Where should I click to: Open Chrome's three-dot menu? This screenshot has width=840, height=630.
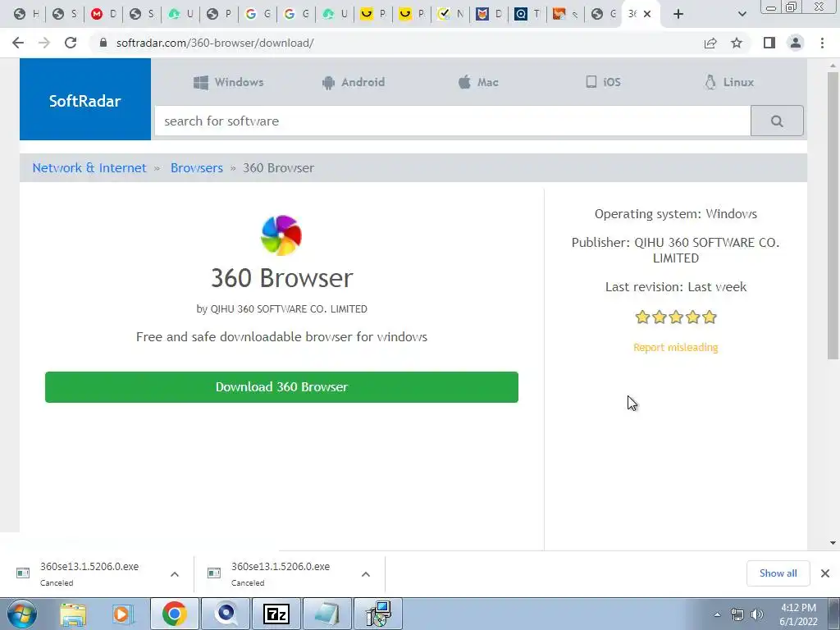[x=822, y=43]
